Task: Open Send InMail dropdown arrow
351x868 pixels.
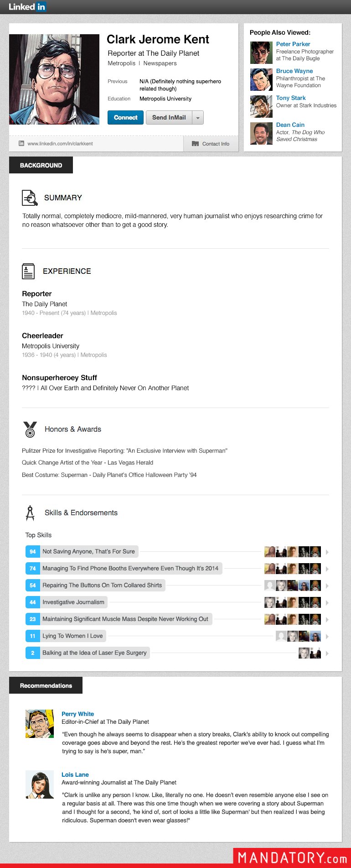Action: point(198,118)
